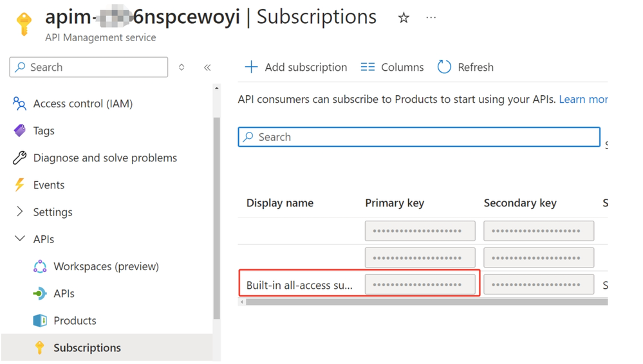Viewport: 643px width, 364px height.
Task: Click the sidebar vertical scrollbar thumb
Action: [216, 218]
